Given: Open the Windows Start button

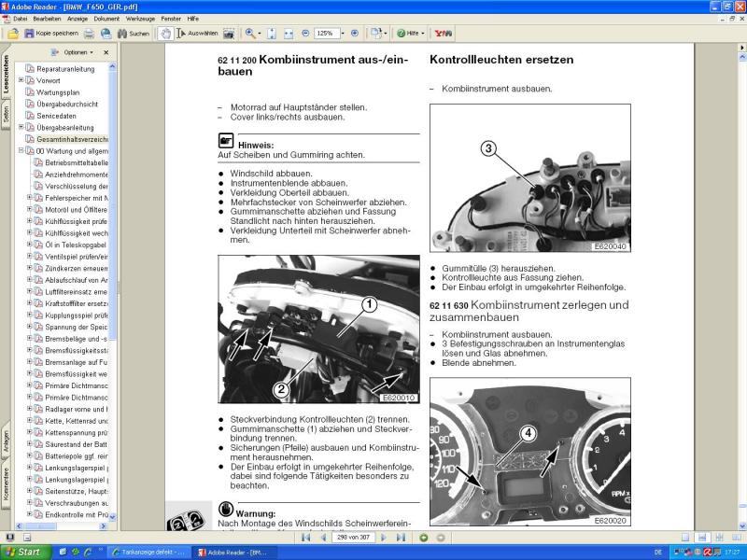Looking at the screenshot, I should [25, 552].
